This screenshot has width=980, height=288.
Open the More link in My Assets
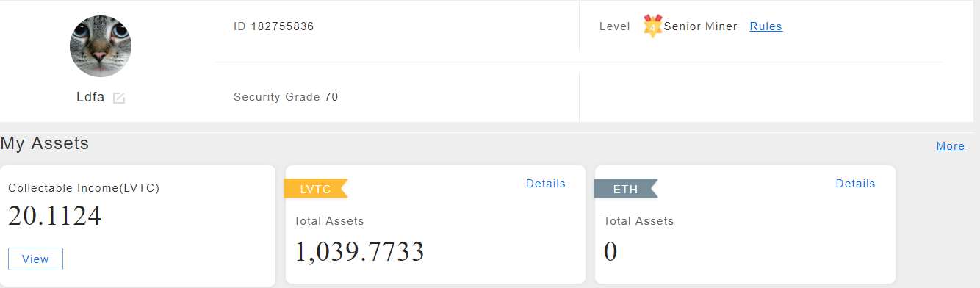[950, 146]
